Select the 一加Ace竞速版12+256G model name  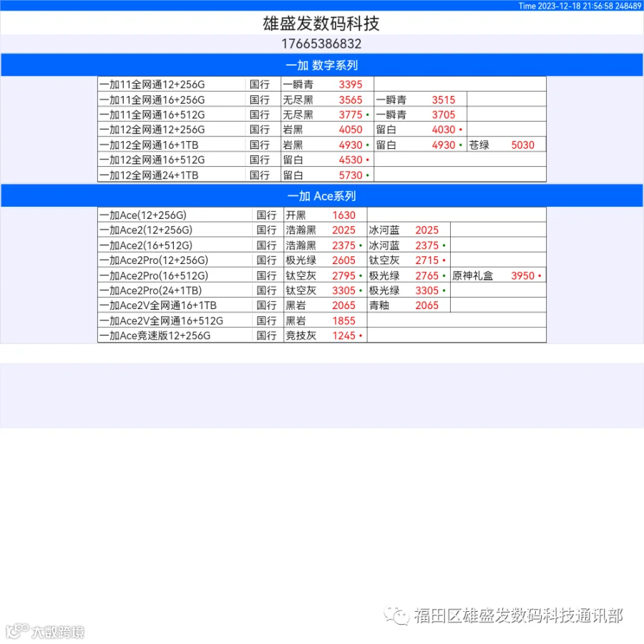[155, 336]
